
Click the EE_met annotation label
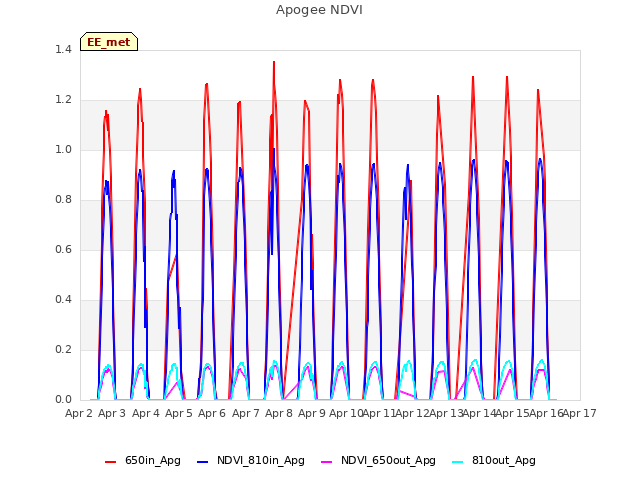[x=109, y=42]
